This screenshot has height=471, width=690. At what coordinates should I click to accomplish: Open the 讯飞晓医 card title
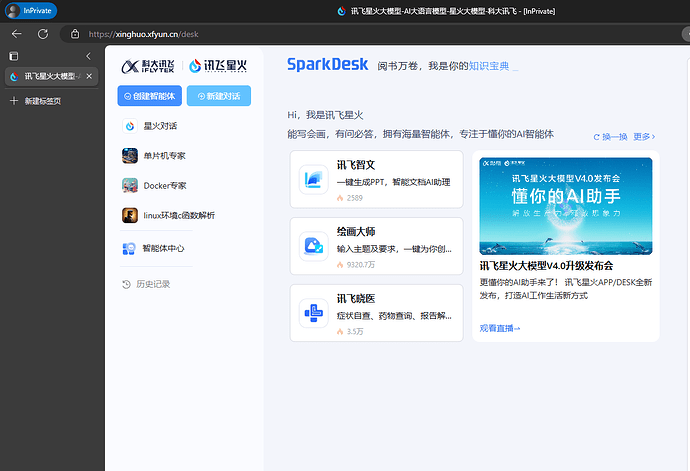click(x=356, y=299)
